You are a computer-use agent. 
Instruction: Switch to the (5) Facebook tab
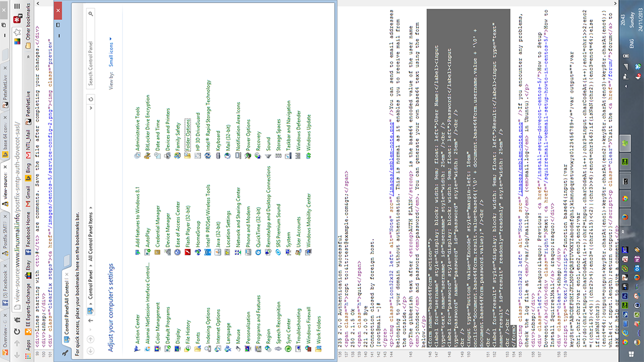coord(5,285)
